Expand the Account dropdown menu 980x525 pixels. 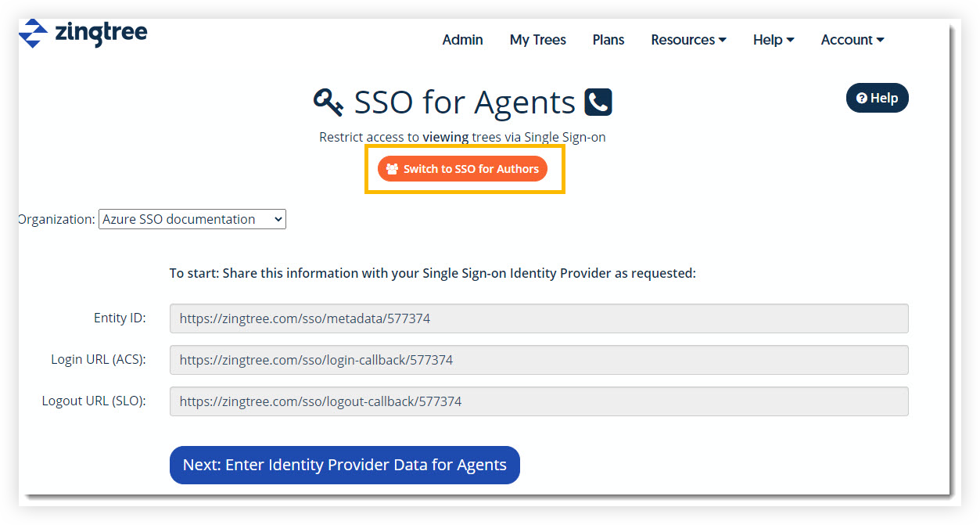pos(852,39)
